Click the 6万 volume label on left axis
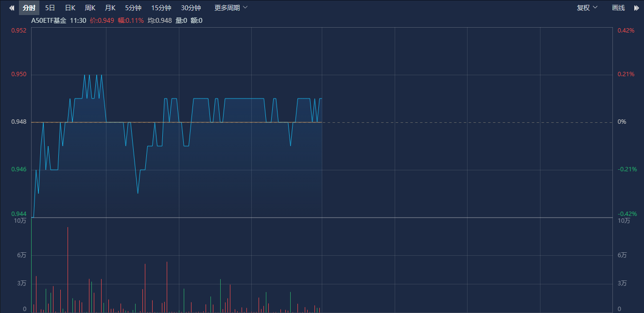644x313 pixels. 20,255
